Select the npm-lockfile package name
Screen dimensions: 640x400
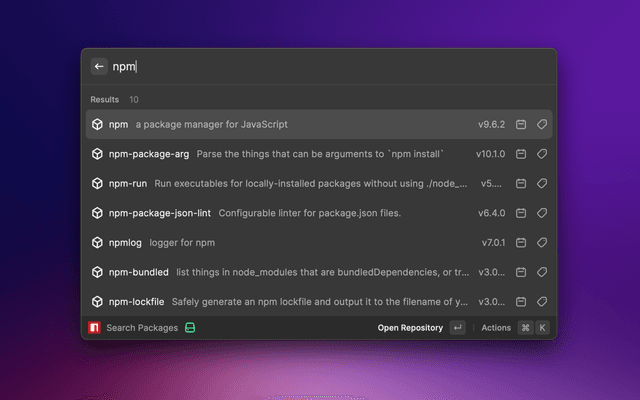[x=136, y=302]
